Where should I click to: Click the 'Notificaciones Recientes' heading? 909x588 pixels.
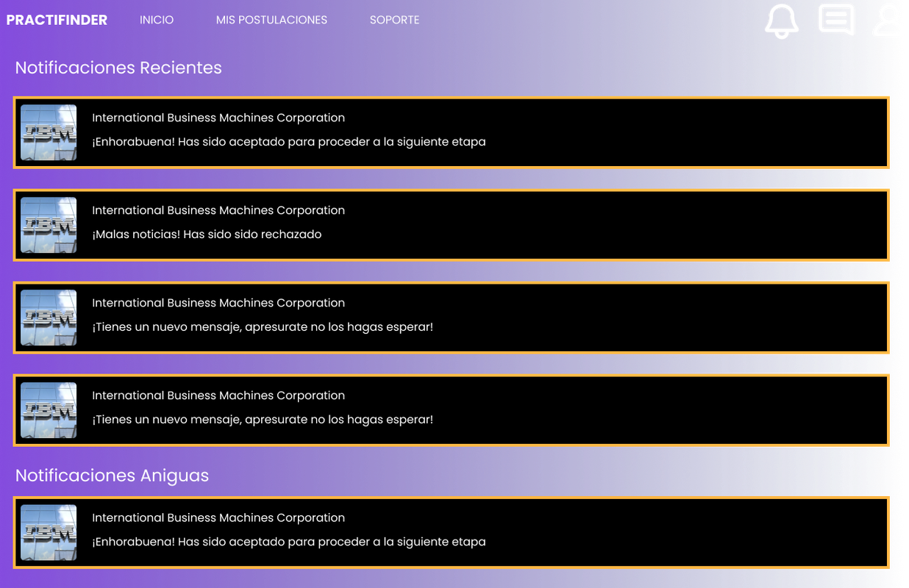(118, 68)
